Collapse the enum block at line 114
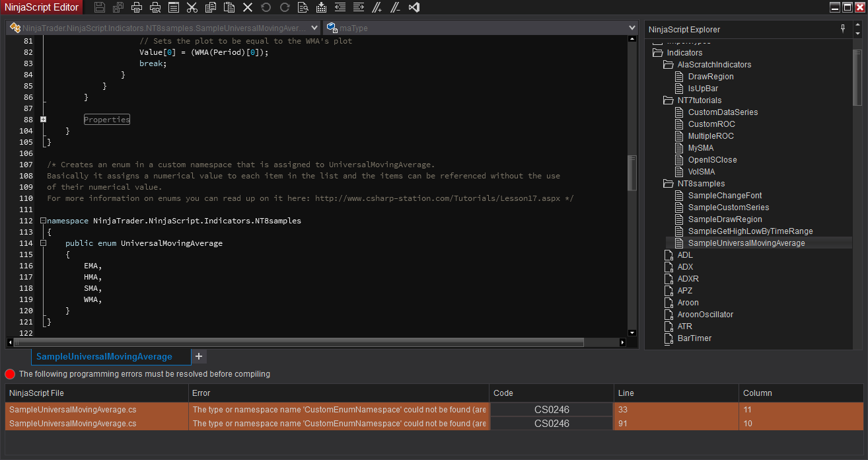 [x=43, y=243]
